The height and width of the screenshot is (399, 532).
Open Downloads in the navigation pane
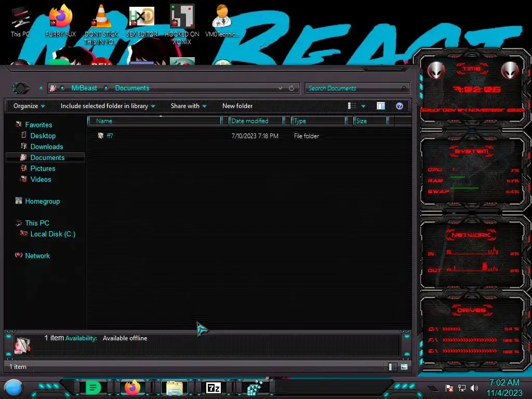click(47, 147)
